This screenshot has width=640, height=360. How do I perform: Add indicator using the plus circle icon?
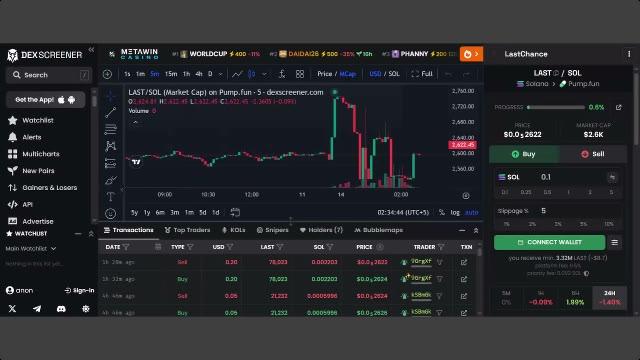tap(107, 74)
